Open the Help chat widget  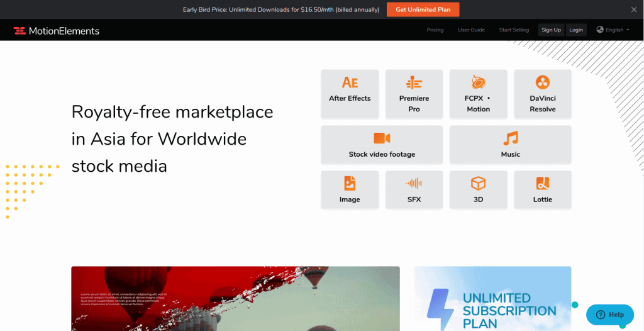click(x=610, y=315)
